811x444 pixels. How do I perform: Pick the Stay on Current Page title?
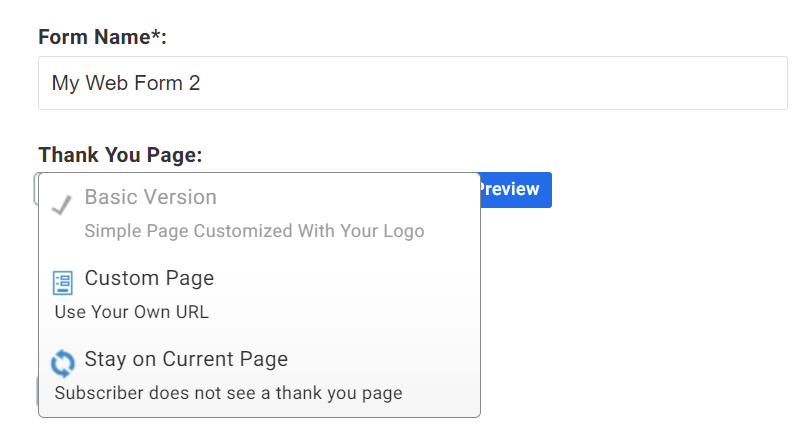coord(186,359)
